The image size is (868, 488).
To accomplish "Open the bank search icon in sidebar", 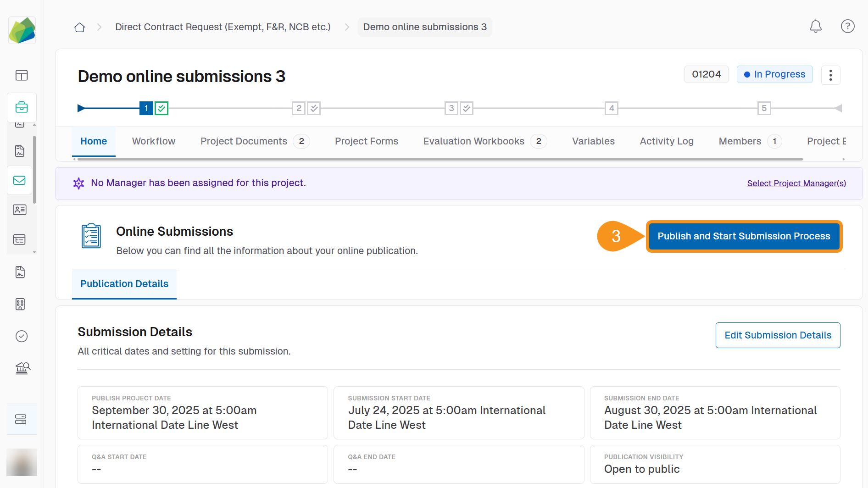I will pyautogui.click(x=22, y=368).
